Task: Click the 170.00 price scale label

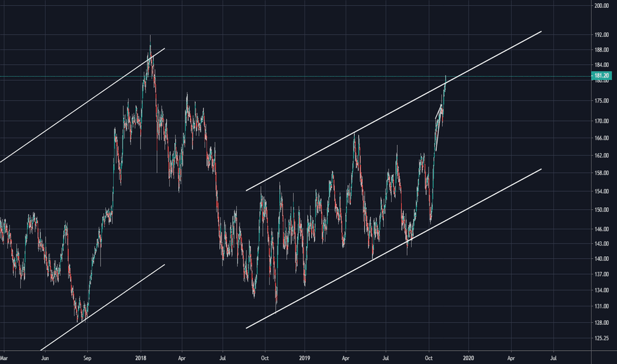Action: tap(602, 121)
